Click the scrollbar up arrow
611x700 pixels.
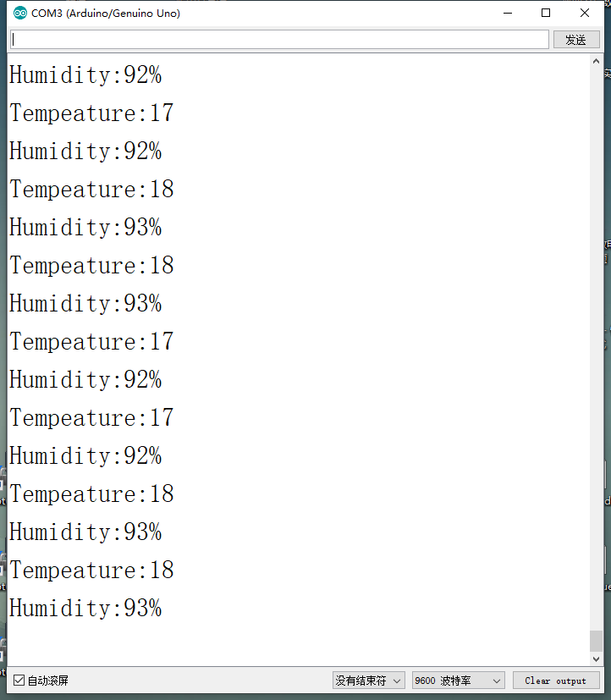tap(596, 61)
